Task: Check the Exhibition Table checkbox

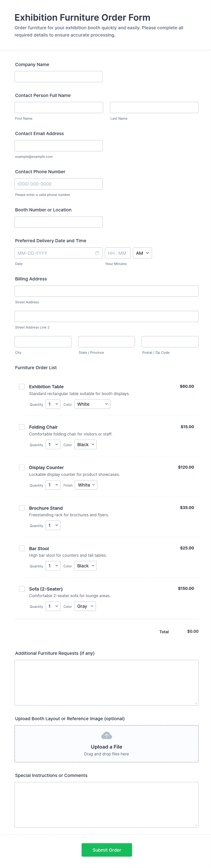Action: point(22,386)
